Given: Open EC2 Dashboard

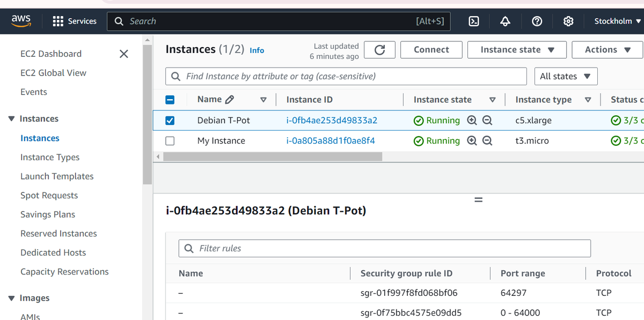Looking at the screenshot, I should [x=51, y=54].
